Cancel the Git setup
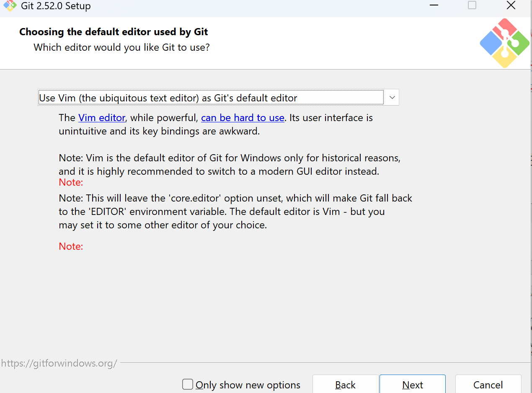Image resolution: width=532 pixels, height=393 pixels. point(488,385)
